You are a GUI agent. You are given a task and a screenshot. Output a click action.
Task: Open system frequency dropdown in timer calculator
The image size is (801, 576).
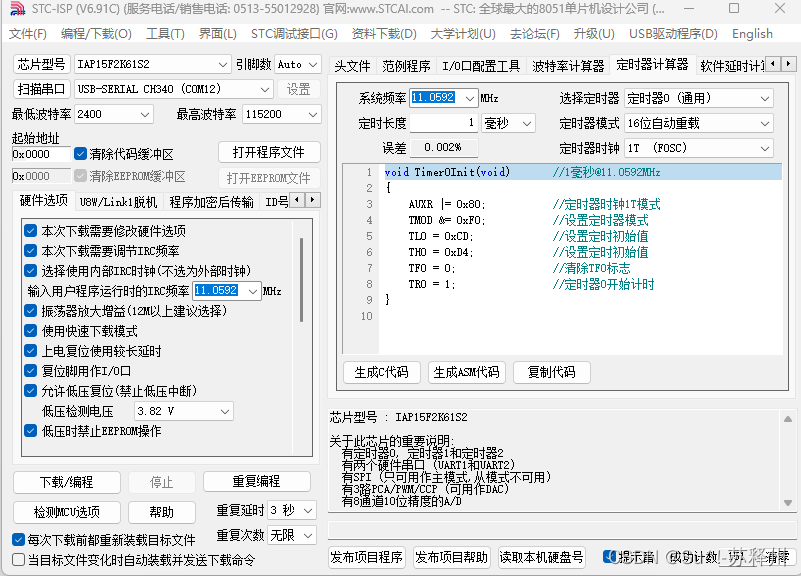coord(443,98)
